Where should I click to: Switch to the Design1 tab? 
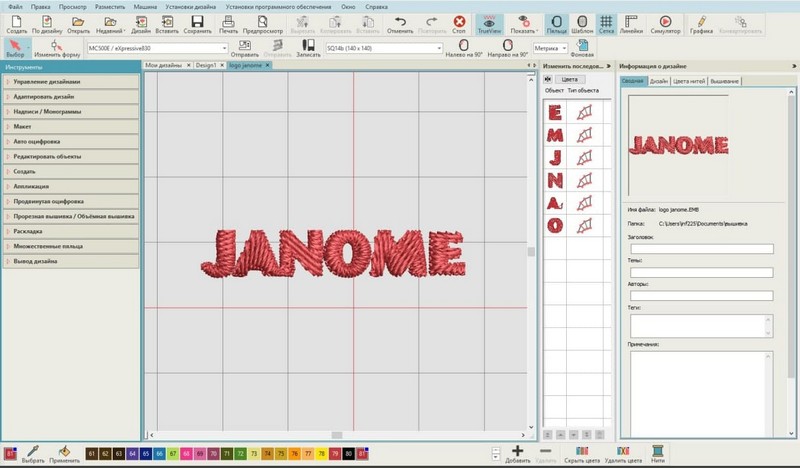(x=206, y=65)
